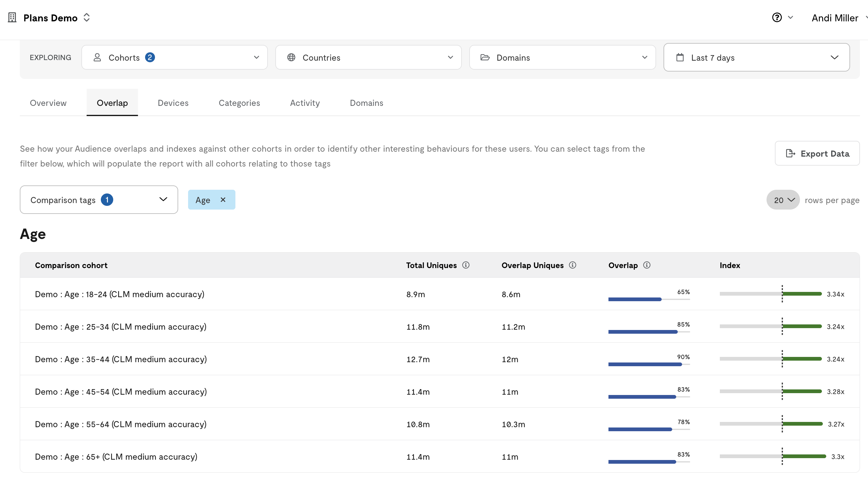Click the globe icon in Countries filter
Viewport: 868px width, 486px height.
coord(291,57)
